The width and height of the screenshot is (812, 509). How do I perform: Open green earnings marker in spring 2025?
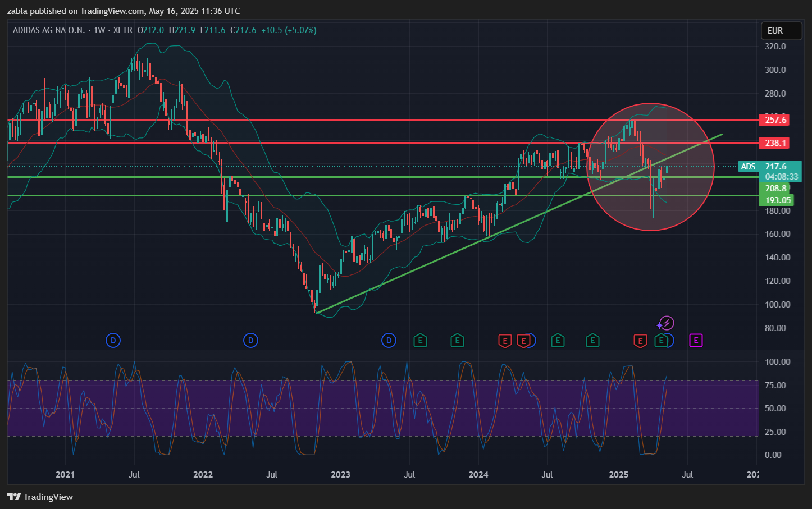[x=662, y=340]
